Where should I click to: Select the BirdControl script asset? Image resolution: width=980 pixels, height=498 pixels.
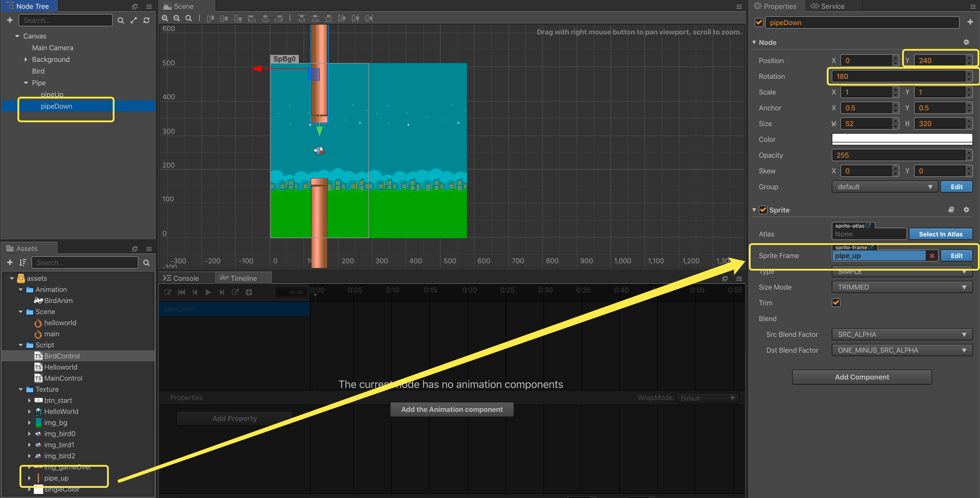(x=62, y=356)
